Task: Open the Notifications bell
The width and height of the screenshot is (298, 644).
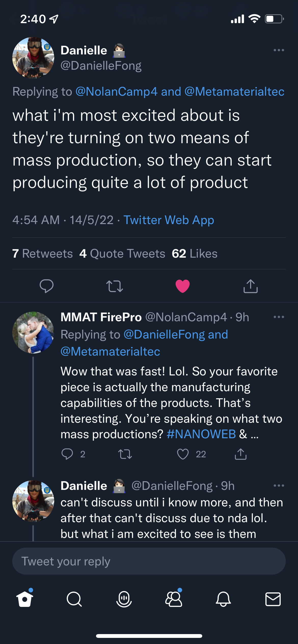Action: pyautogui.click(x=223, y=599)
